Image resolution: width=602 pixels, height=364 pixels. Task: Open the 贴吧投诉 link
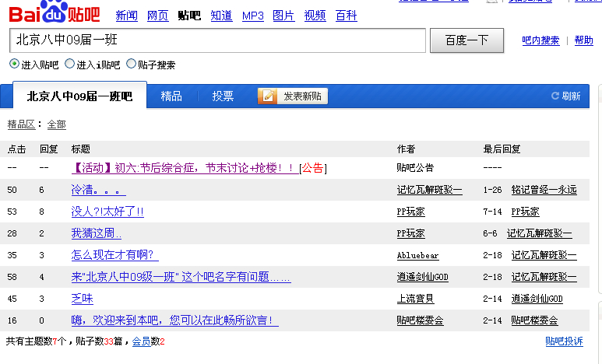coord(565,341)
